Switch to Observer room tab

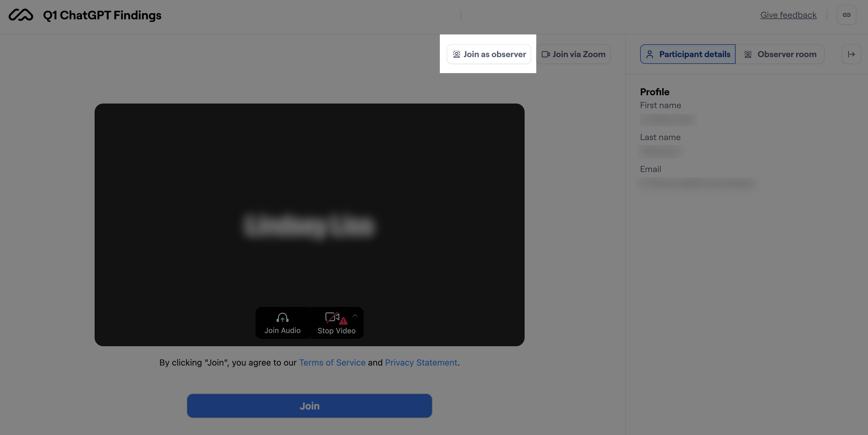[780, 54]
